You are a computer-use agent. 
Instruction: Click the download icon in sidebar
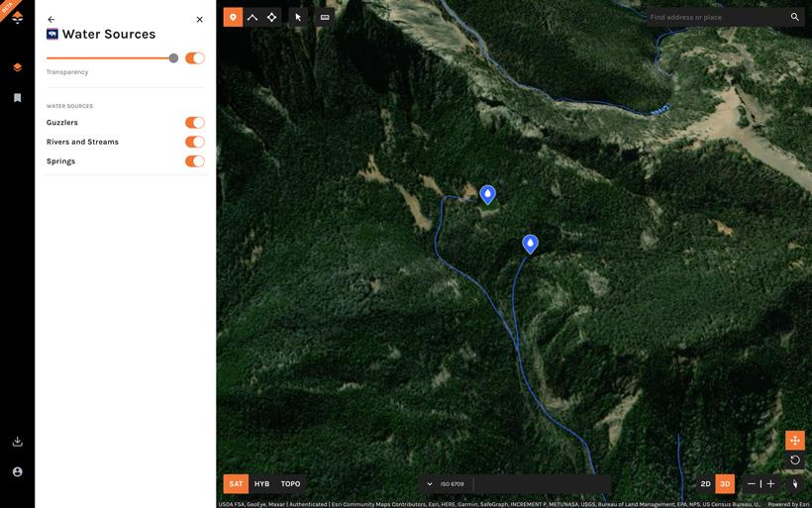[x=17, y=442]
